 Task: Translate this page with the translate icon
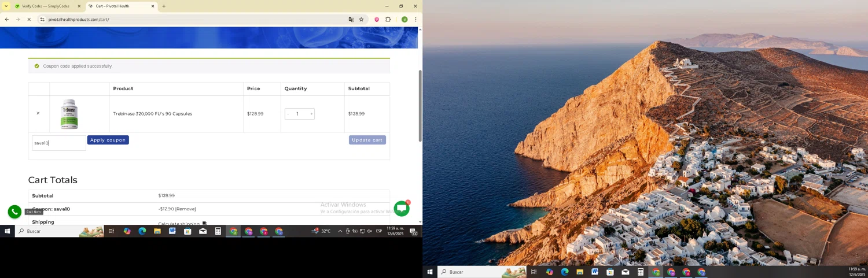(351, 20)
